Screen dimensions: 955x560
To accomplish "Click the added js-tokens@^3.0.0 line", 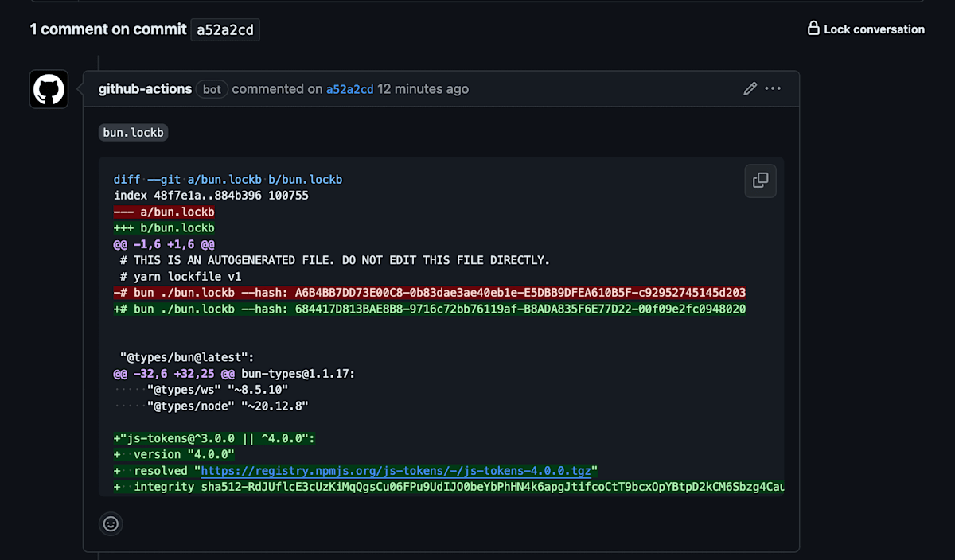I will click(x=215, y=438).
